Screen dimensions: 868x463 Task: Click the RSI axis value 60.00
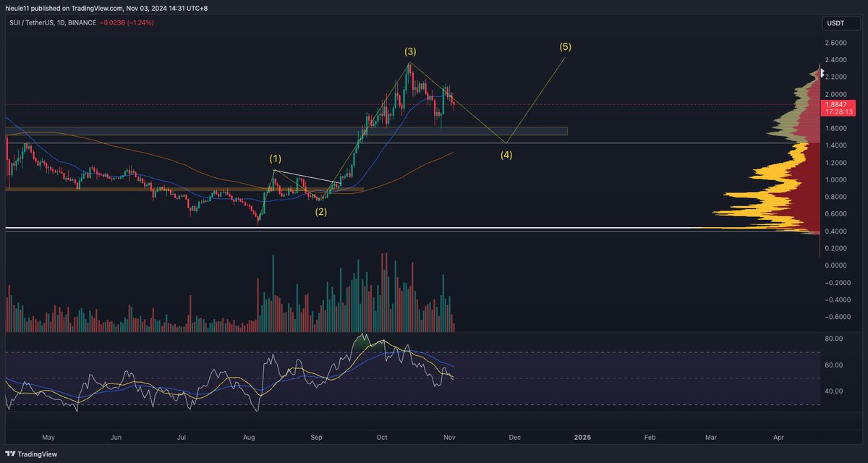click(834, 365)
